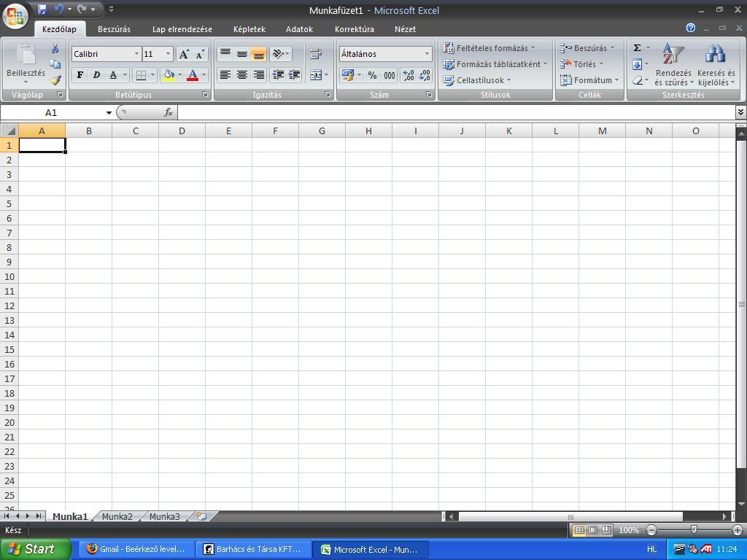Toggle underline formatting

pos(113,75)
